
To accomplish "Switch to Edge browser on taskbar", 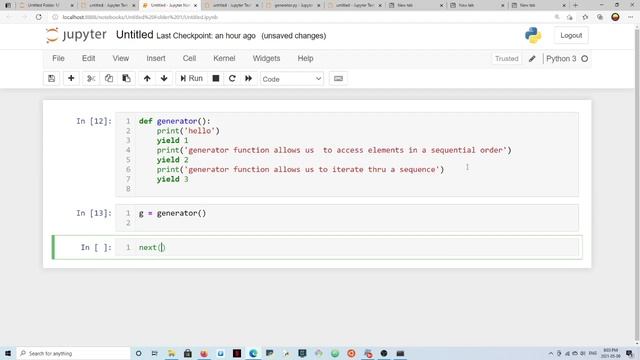I will [253, 353].
